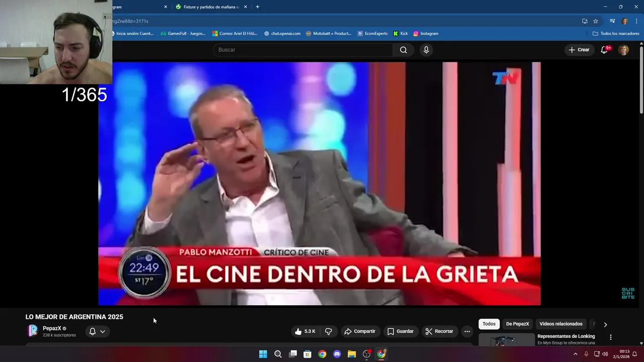Click the Crear button
644x362 pixels.
tap(579, 50)
